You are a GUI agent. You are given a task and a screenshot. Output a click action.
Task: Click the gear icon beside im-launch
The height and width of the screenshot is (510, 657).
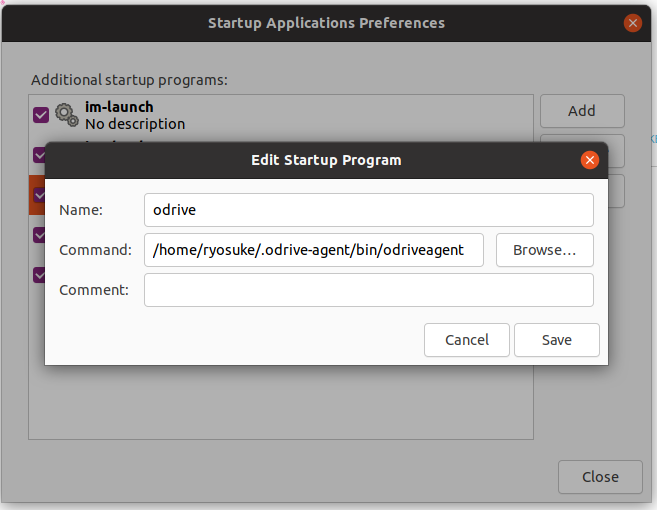[67, 114]
